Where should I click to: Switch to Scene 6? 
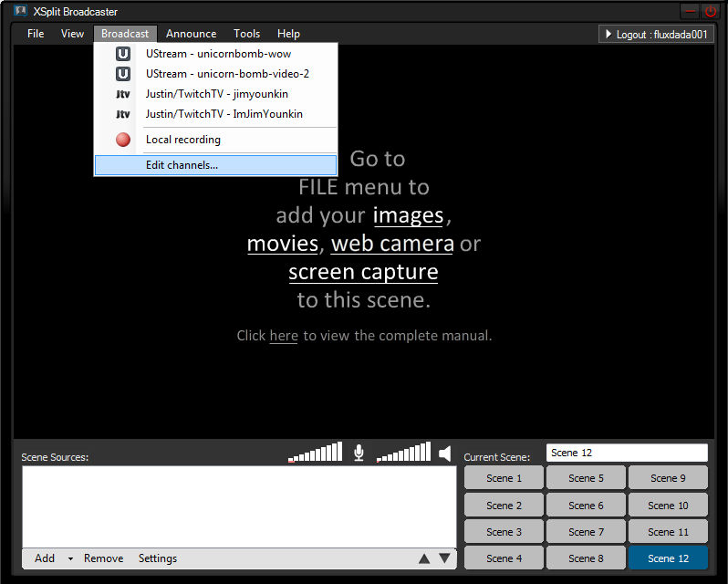point(586,506)
